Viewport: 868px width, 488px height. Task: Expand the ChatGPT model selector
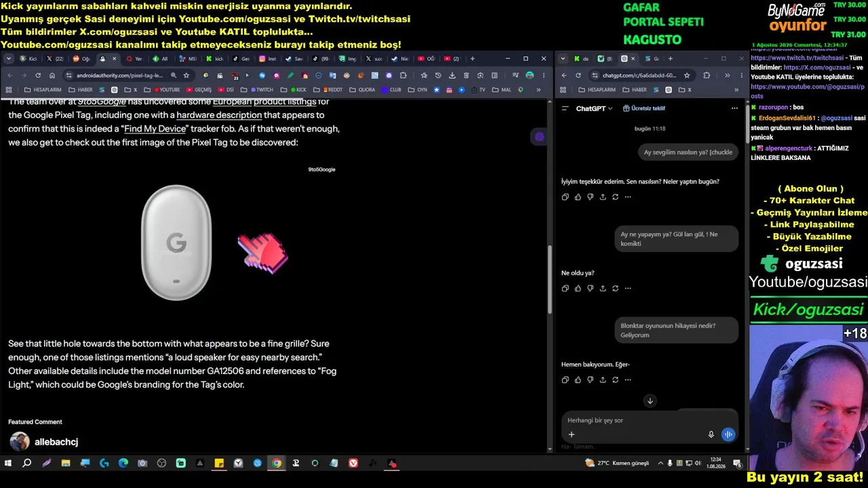tap(594, 108)
